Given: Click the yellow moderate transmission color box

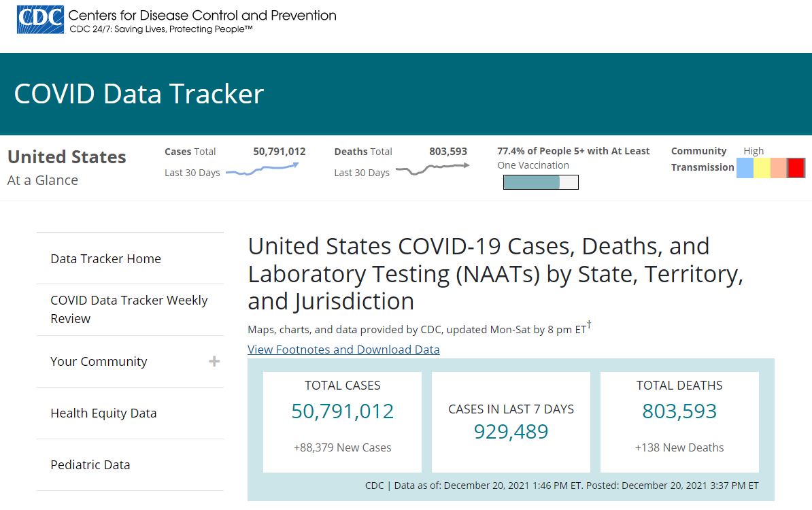Looking at the screenshot, I should click(x=762, y=168).
